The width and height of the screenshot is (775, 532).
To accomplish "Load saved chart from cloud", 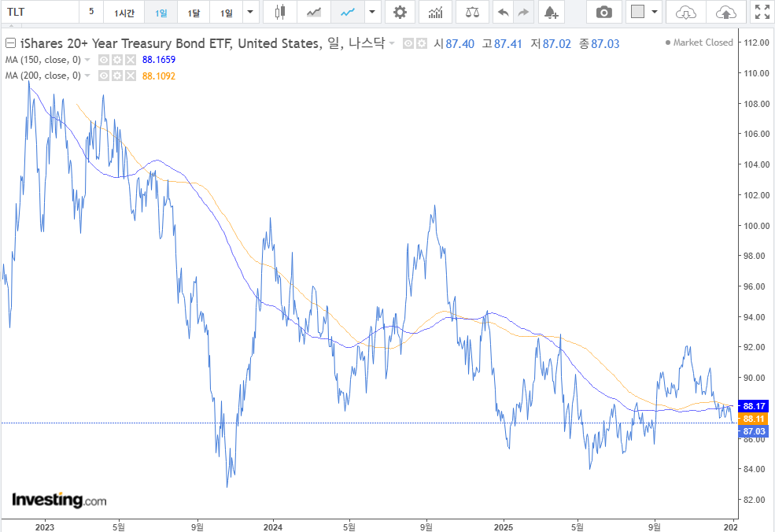I will coord(685,12).
